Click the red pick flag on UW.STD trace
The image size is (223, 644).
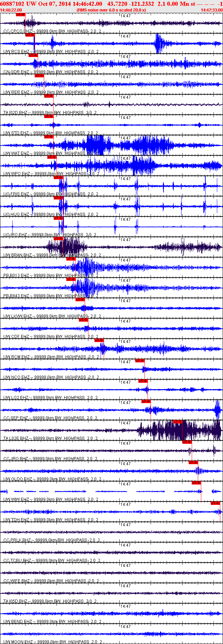[49, 116]
